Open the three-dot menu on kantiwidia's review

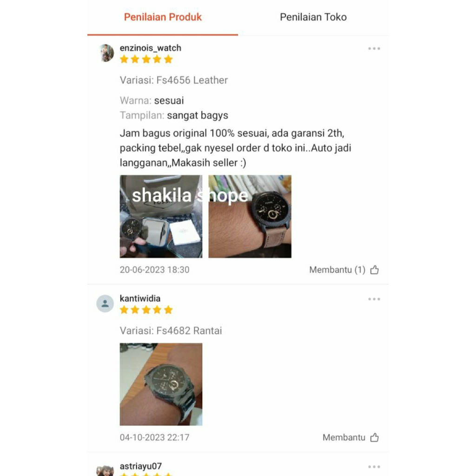coord(374,299)
